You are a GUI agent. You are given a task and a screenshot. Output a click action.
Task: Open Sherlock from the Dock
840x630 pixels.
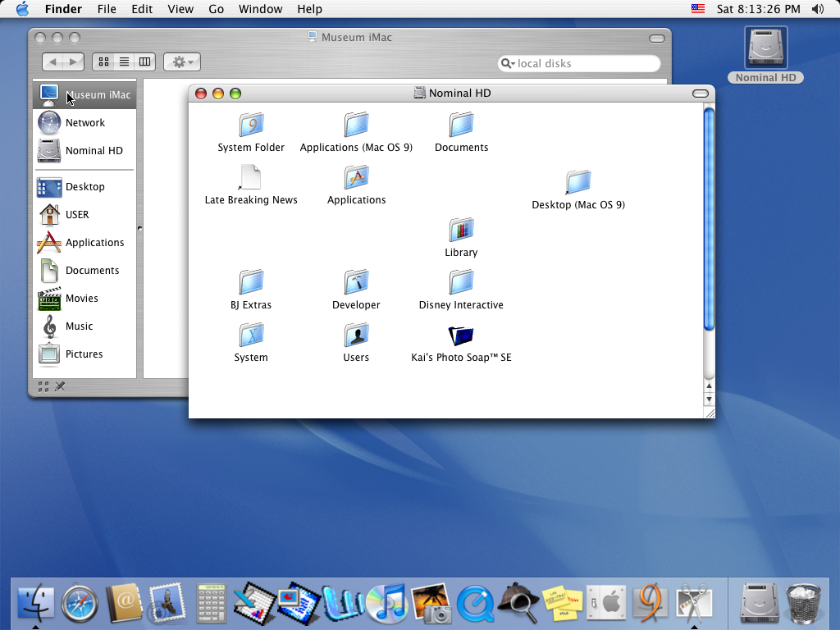click(x=518, y=603)
